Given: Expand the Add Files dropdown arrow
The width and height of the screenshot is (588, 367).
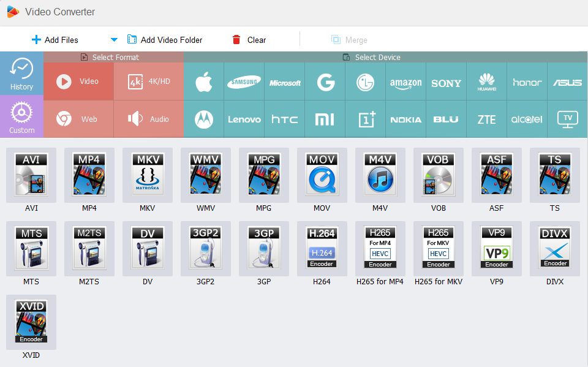Looking at the screenshot, I should pos(114,40).
